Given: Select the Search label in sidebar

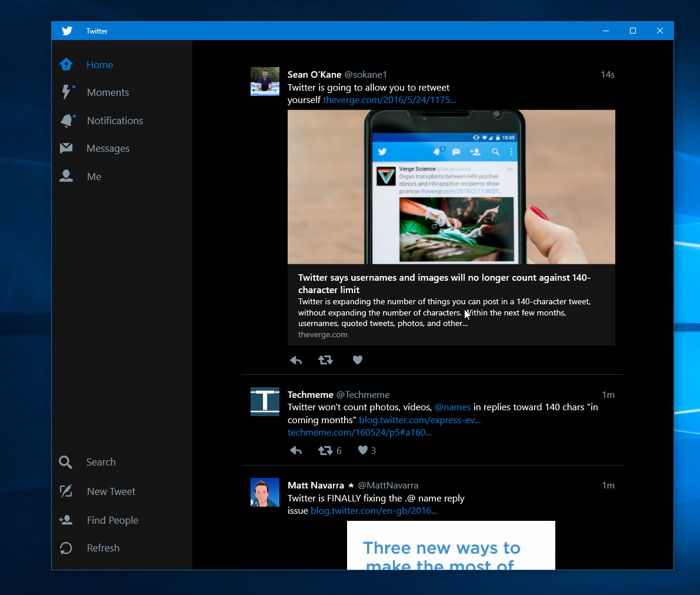Looking at the screenshot, I should (x=101, y=462).
